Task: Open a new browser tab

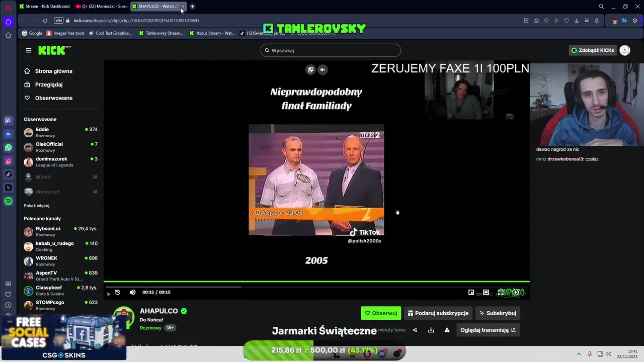Action: point(192,7)
